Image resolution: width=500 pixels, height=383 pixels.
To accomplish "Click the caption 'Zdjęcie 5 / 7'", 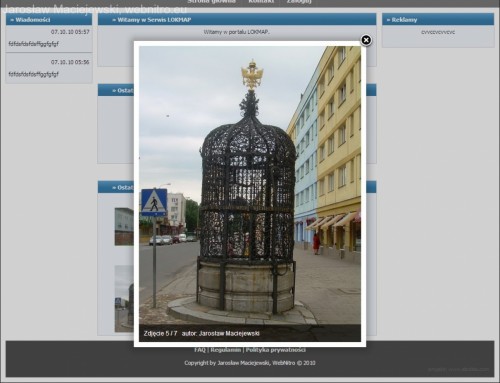I will click(160, 333).
